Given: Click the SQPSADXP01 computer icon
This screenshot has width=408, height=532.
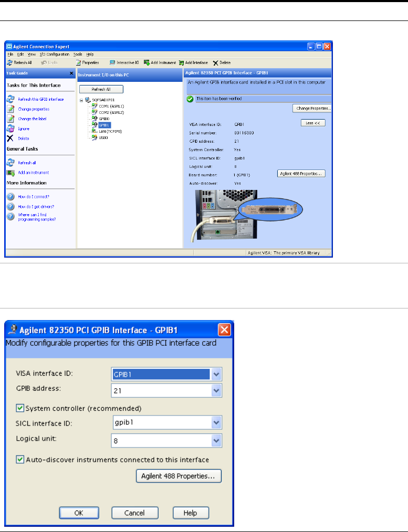Looking at the screenshot, I should point(88,100).
